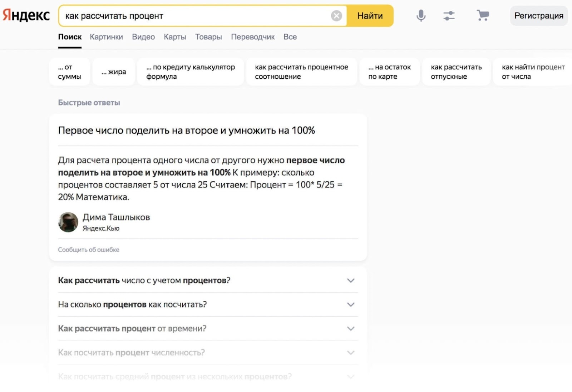Switch to the Видео tab
This screenshot has width=572, height=392.
[143, 37]
